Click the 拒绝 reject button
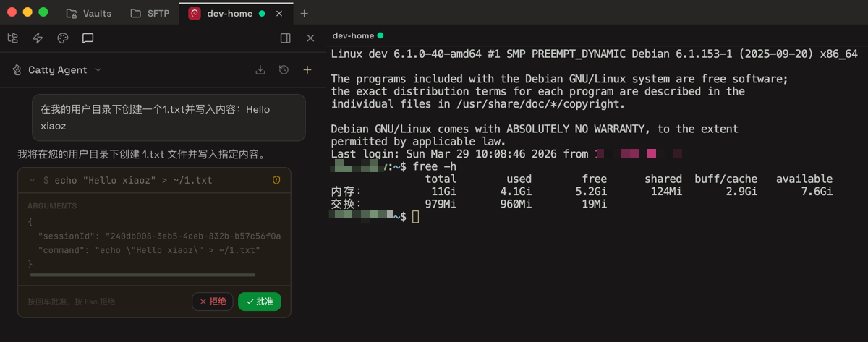The height and width of the screenshot is (342, 868). click(213, 302)
